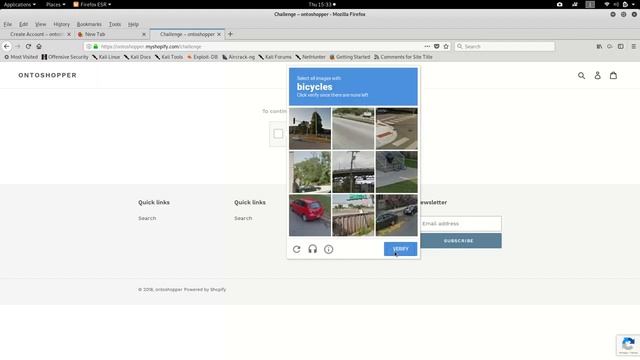Open the Offensive Security bookmark
The height and width of the screenshot is (360, 640).
point(65,57)
